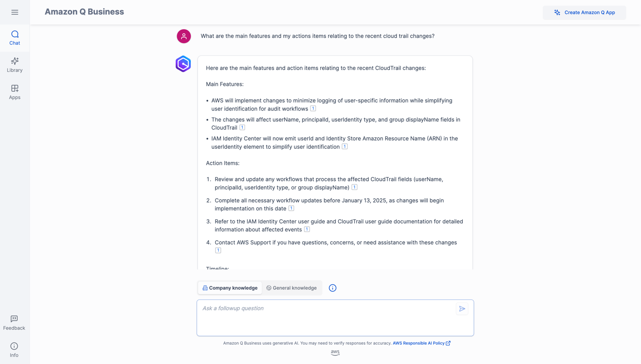Send message with the paper plane icon
641x364 pixels.
pos(462,308)
